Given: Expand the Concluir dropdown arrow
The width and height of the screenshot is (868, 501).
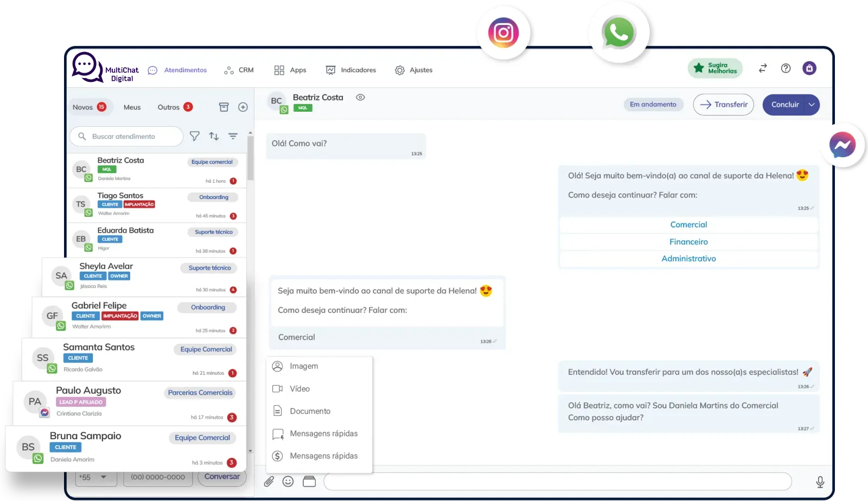Looking at the screenshot, I should click(x=812, y=105).
